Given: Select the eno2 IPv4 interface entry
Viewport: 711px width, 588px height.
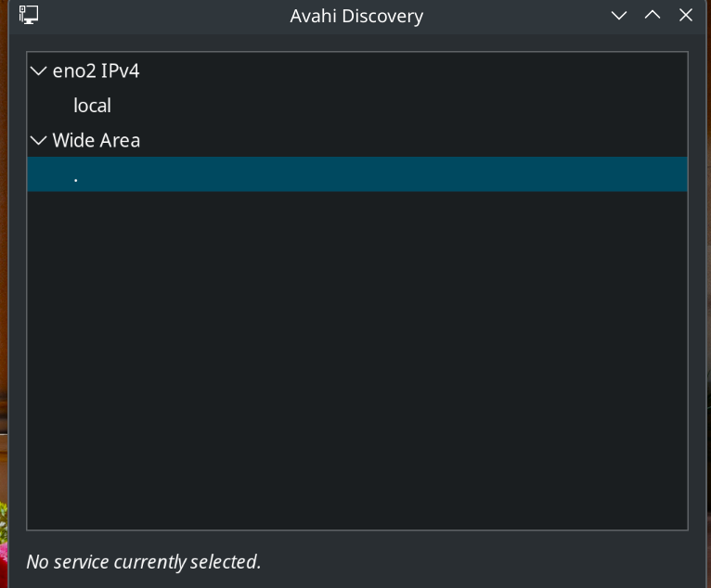Looking at the screenshot, I should (x=97, y=71).
